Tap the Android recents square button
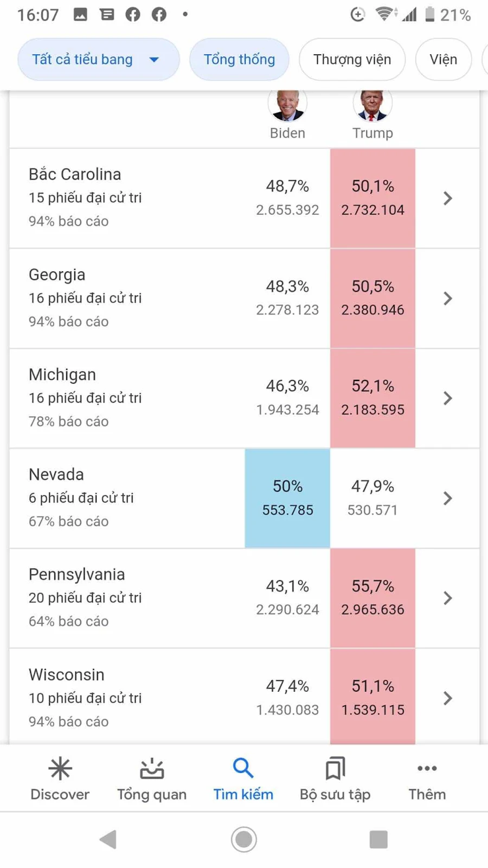Screen dimensions: 488x868 tap(378, 839)
